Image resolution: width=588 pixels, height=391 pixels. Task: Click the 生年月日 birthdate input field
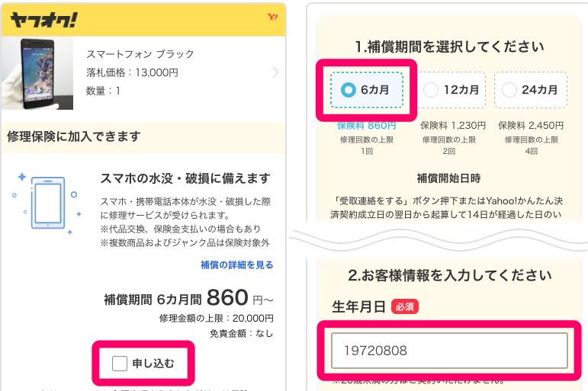(x=449, y=351)
